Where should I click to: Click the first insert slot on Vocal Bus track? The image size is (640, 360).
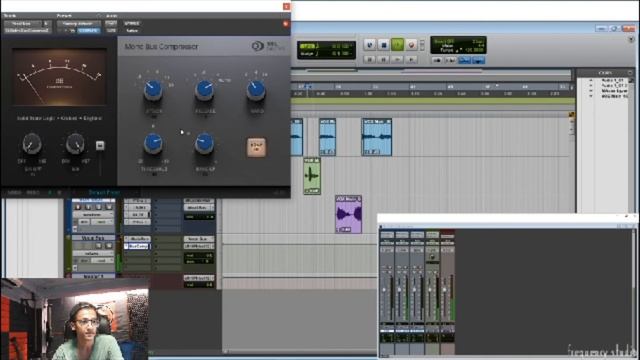tap(138, 239)
